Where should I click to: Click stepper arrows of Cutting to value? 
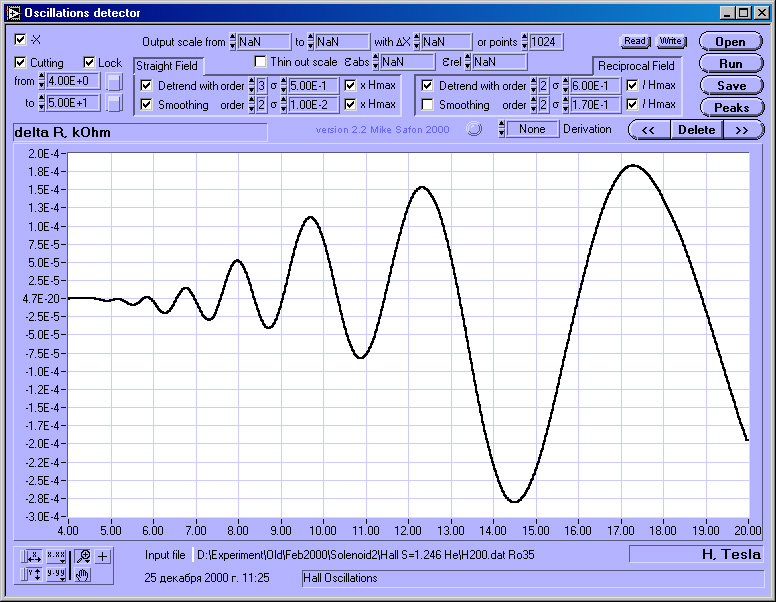coord(42,103)
